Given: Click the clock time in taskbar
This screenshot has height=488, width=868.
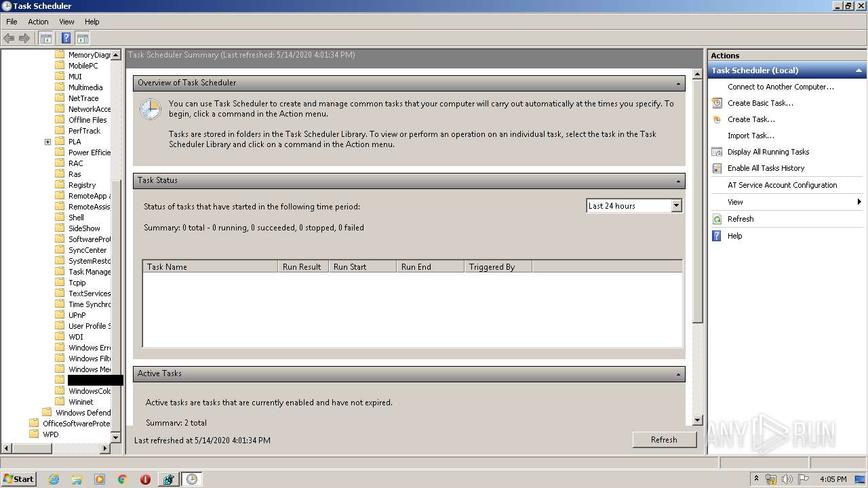Looking at the screenshot, I should (833, 479).
